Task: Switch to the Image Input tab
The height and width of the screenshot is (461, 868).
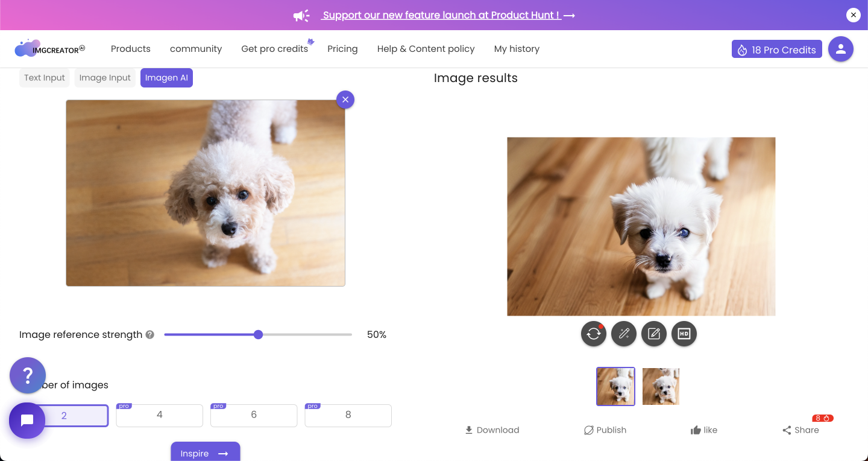Action: (105, 78)
